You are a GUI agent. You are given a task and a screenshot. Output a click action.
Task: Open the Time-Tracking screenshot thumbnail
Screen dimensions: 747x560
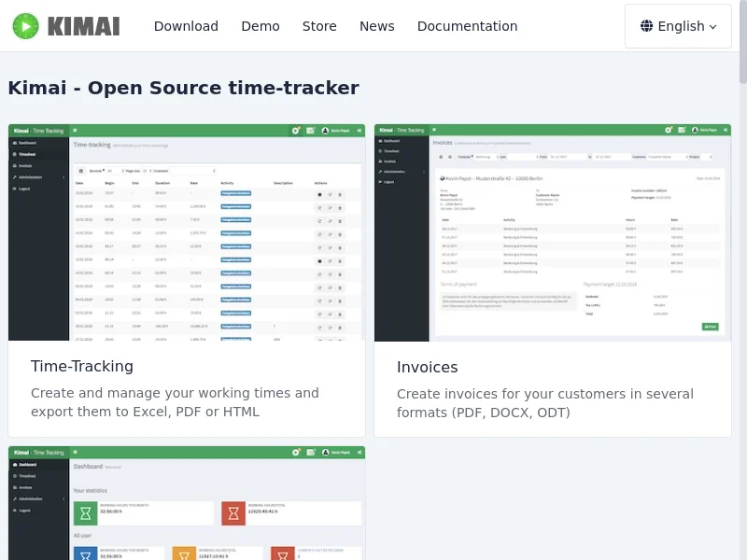tap(187, 232)
